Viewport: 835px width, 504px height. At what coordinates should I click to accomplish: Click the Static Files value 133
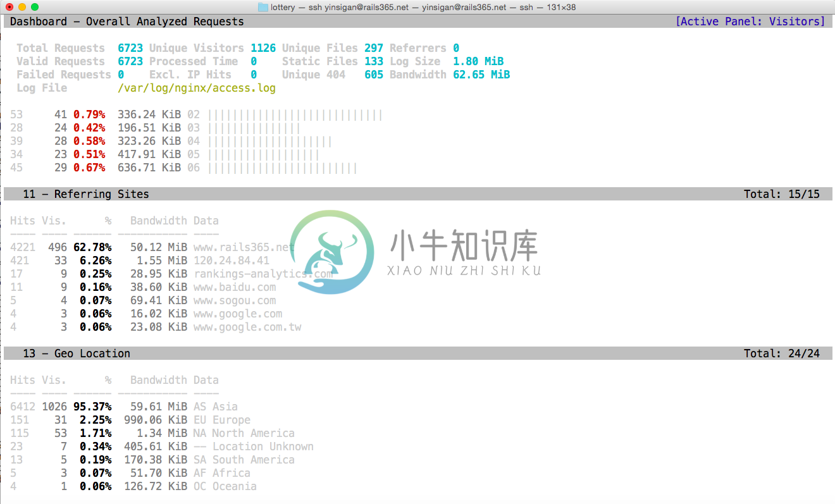pos(374,61)
